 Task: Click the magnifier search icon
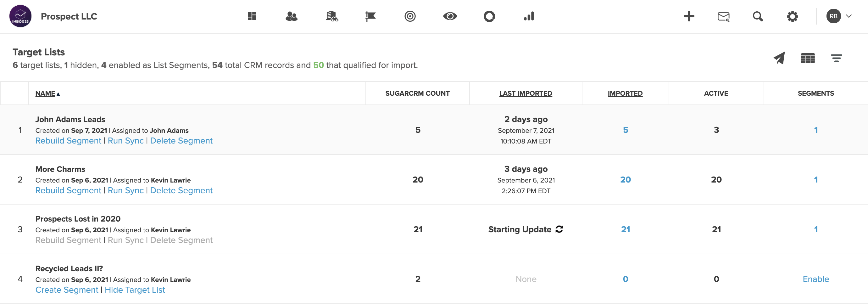(758, 16)
